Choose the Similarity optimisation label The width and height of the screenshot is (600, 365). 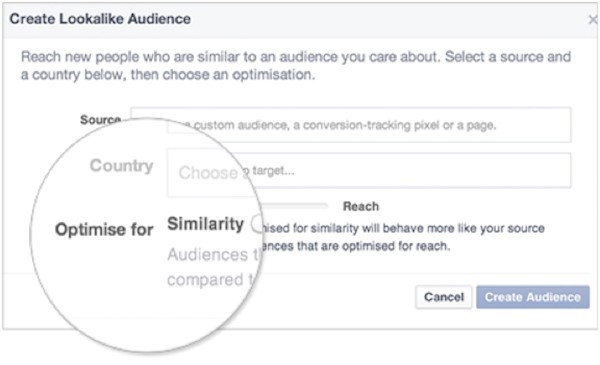[205, 224]
